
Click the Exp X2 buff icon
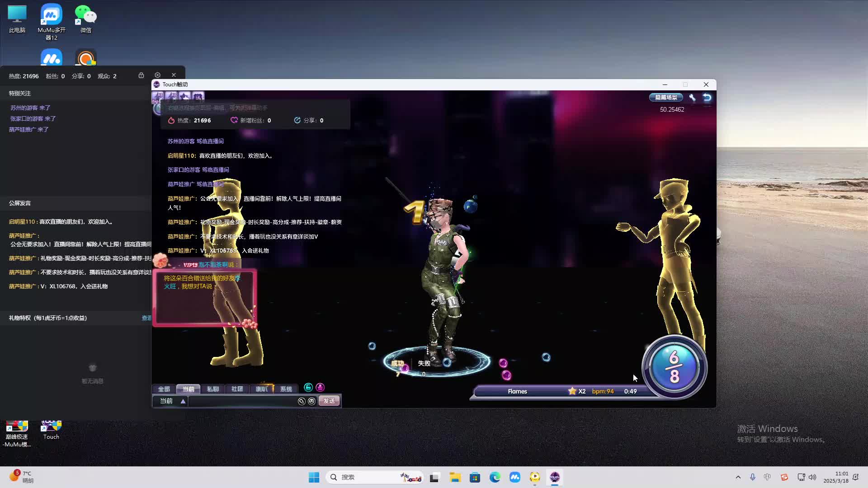(158, 96)
